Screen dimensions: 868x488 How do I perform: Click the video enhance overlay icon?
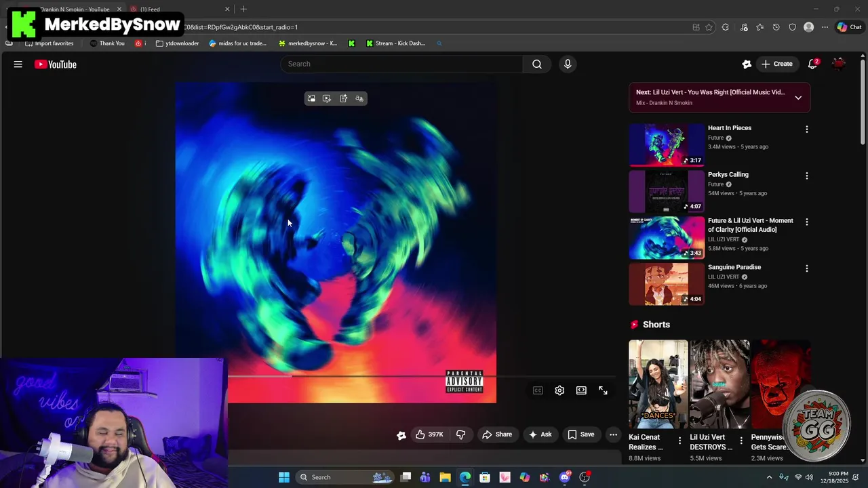[327, 98]
